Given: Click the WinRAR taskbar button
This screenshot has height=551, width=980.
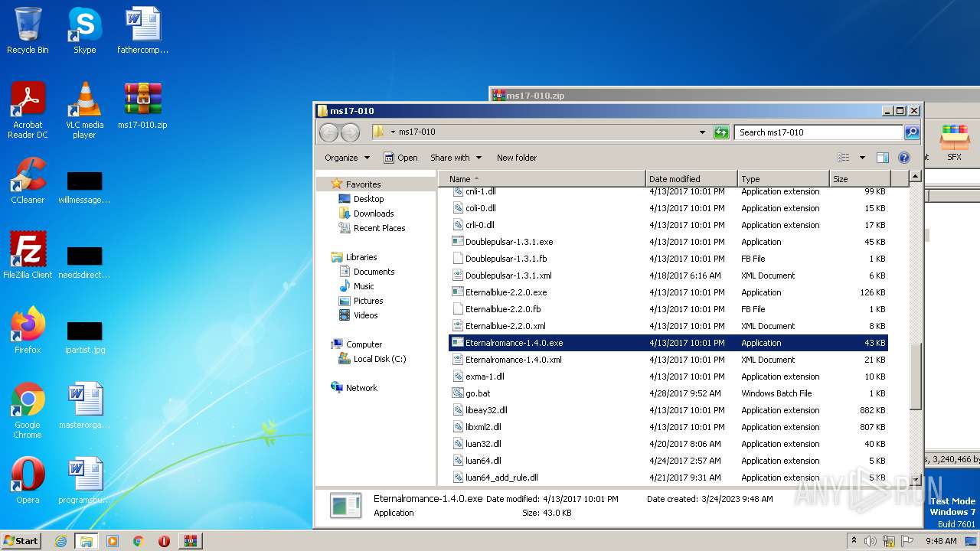Looking at the screenshot, I should coord(190,541).
